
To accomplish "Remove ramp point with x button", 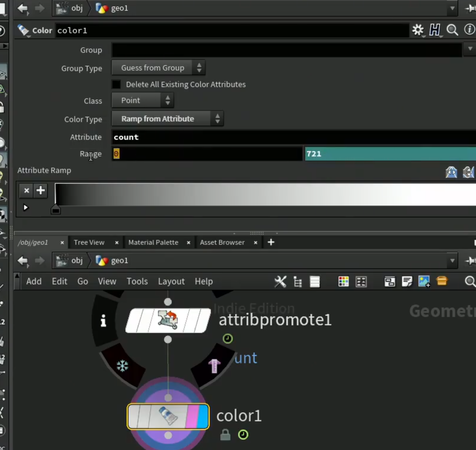I will tap(26, 190).
